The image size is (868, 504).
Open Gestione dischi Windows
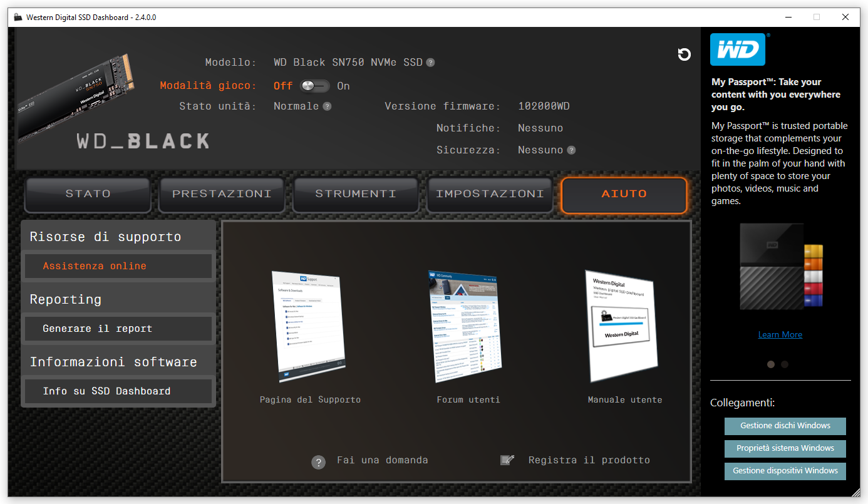785,426
